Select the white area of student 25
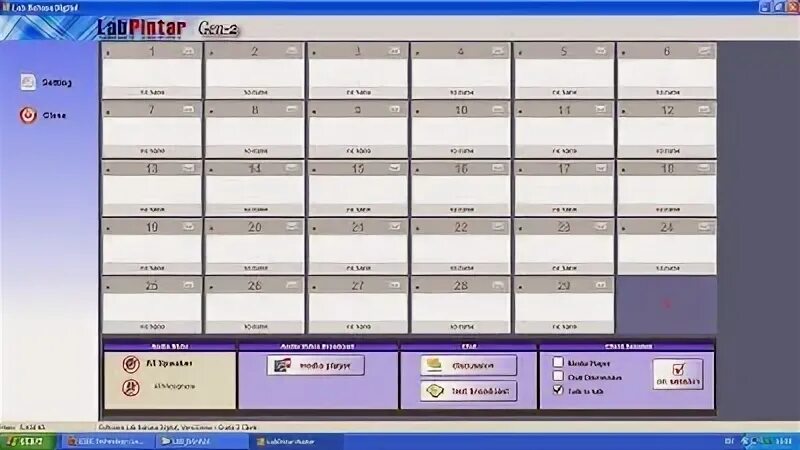 coord(152,308)
